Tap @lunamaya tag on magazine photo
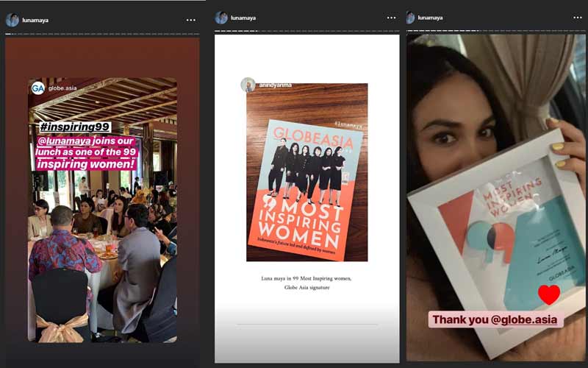Viewport: 588px width, 368px height. coord(348,125)
